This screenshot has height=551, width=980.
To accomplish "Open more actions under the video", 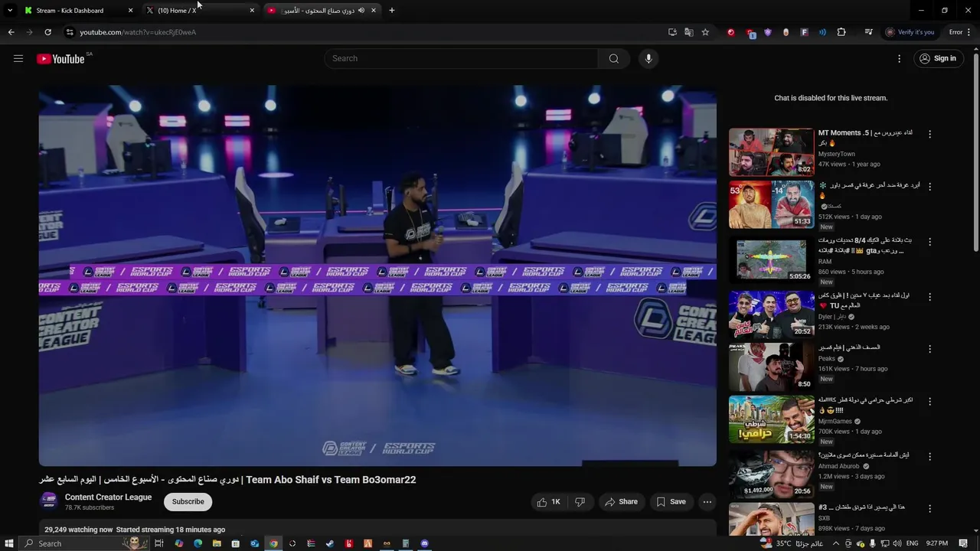I will pyautogui.click(x=707, y=502).
